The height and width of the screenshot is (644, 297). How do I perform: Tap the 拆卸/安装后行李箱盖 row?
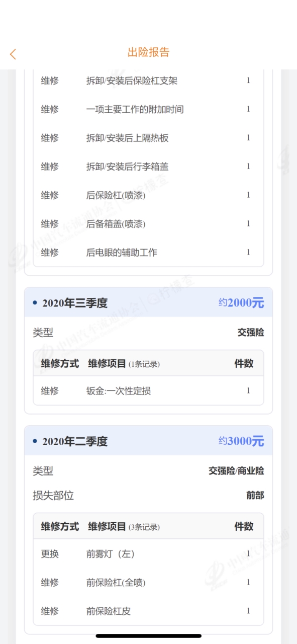coord(148,167)
